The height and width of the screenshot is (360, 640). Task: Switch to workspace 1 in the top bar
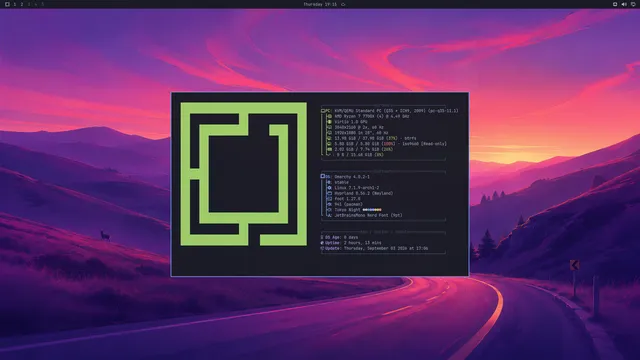coord(15,4)
